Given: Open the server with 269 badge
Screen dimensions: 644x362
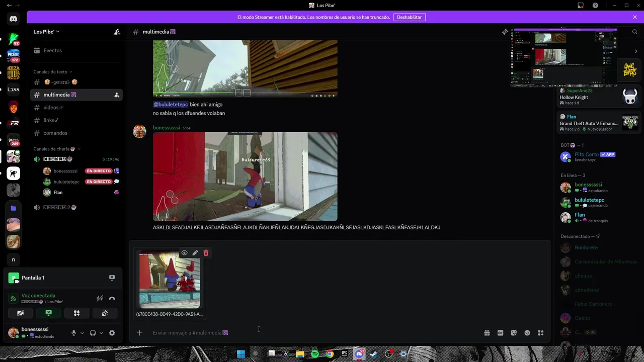Looking at the screenshot, I should click(x=14, y=140).
